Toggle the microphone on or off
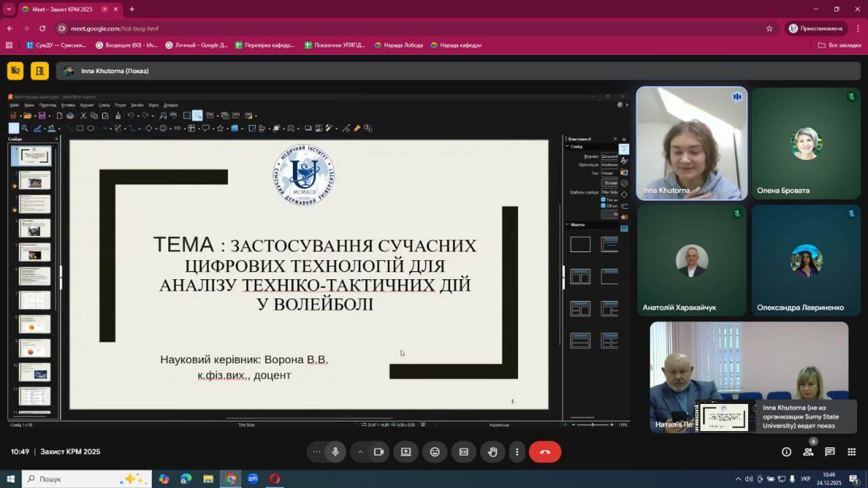The width and height of the screenshot is (868, 488). tap(335, 452)
